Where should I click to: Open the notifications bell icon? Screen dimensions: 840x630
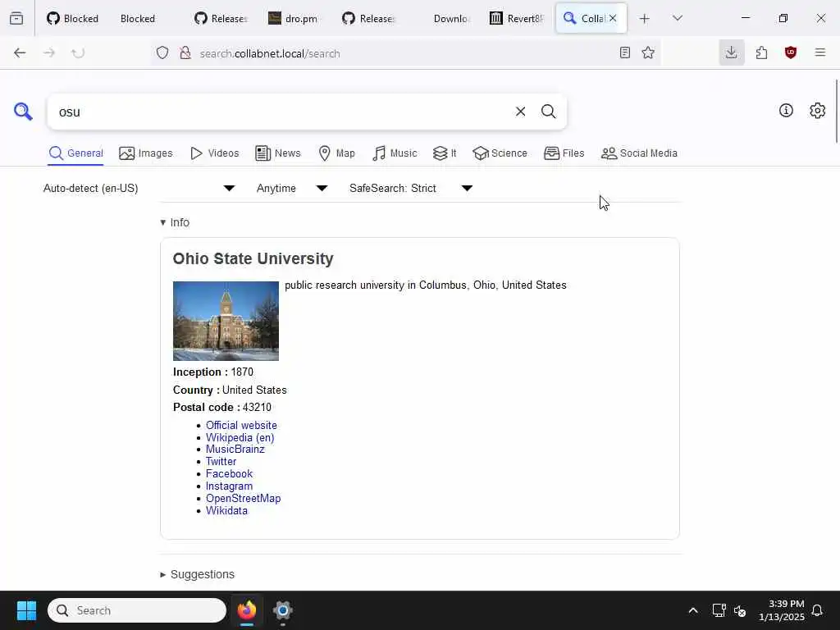[817, 610]
